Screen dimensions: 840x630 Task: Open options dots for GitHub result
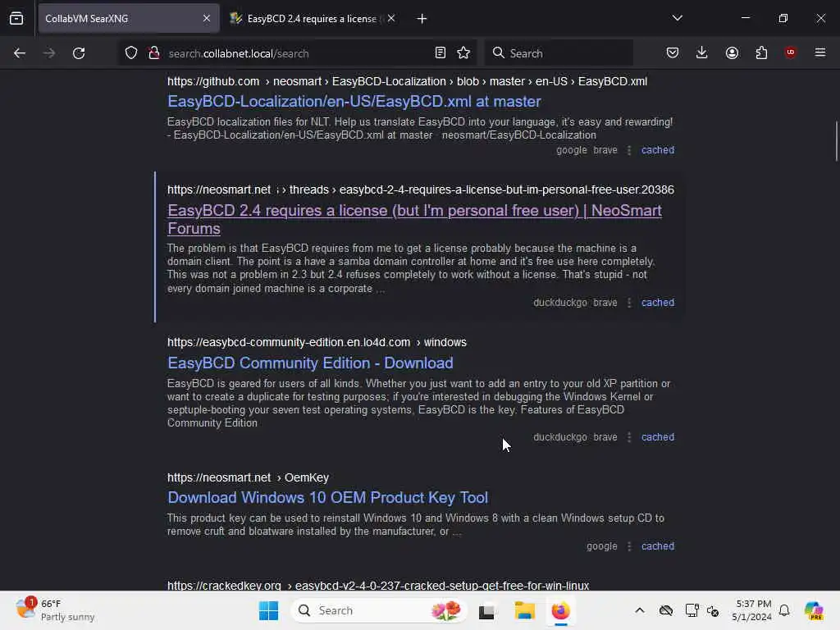629,150
